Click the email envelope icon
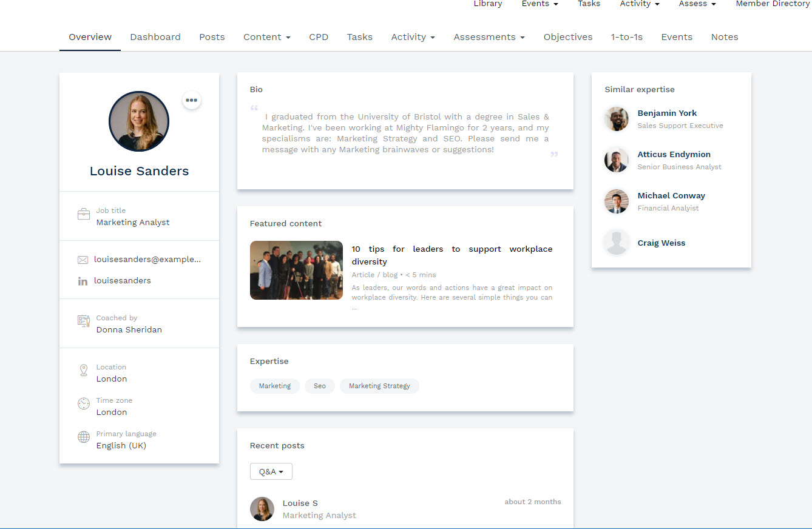812x529 pixels. 83,260
